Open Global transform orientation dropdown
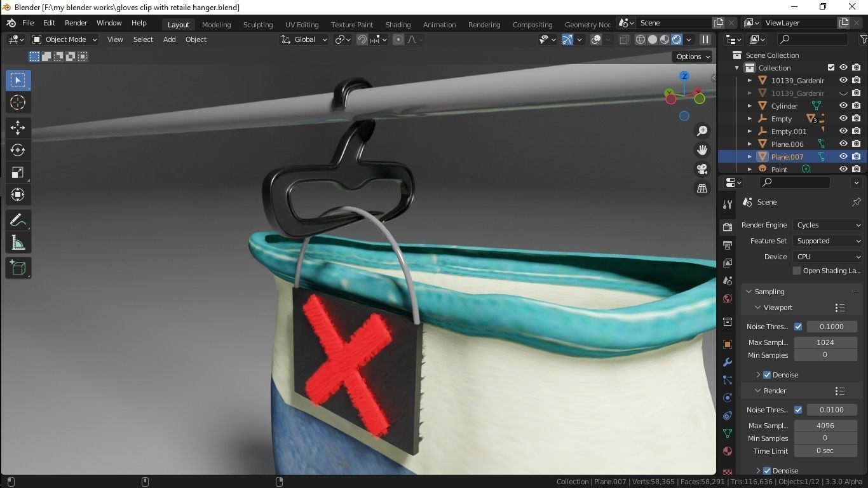868x488 pixels. click(x=304, y=39)
